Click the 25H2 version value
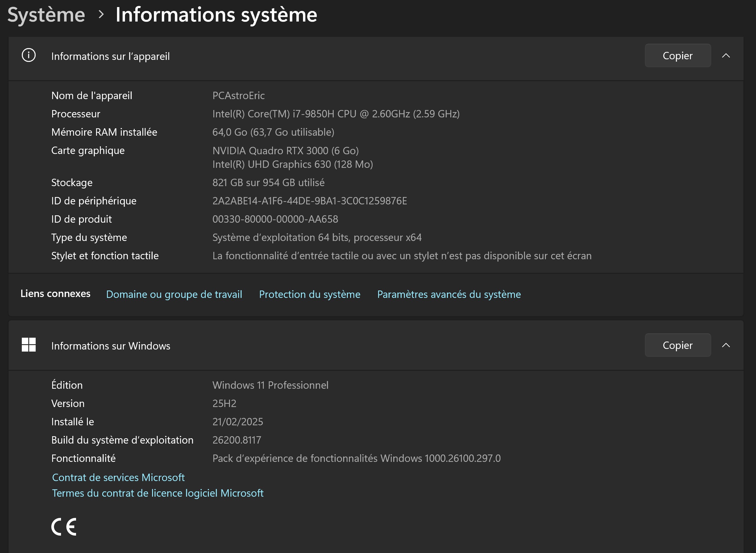Image resolution: width=756 pixels, height=553 pixels. 224,403
